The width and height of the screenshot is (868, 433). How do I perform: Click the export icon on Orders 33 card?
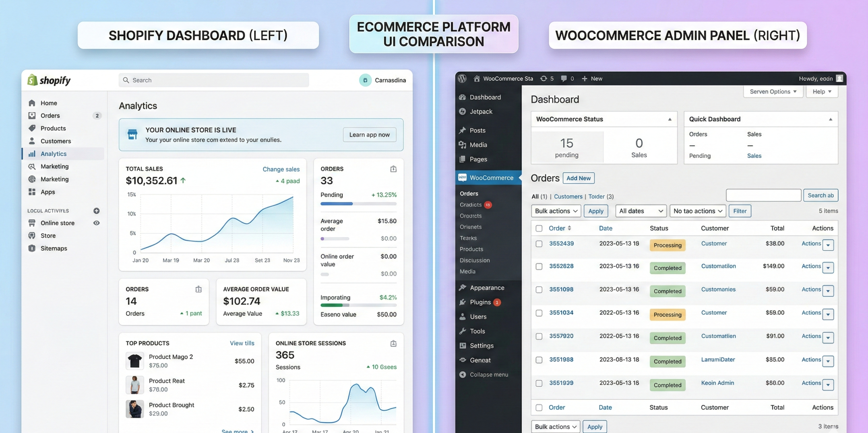(x=393, y=169)
